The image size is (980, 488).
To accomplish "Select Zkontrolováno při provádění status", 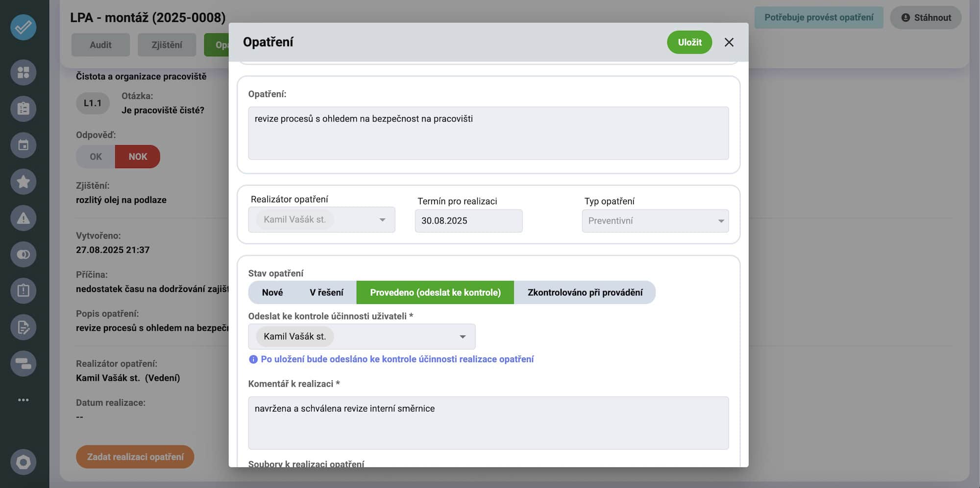I will (x=585, y=293).
